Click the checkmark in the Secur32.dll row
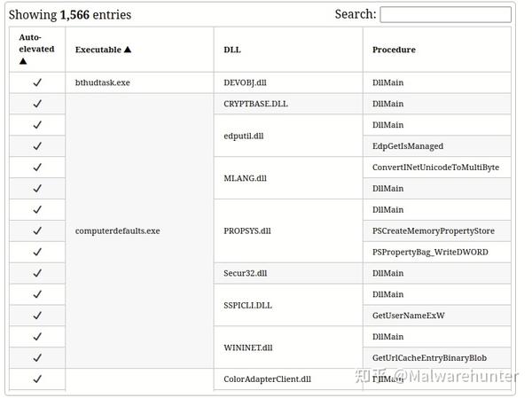 pos(37,273)
